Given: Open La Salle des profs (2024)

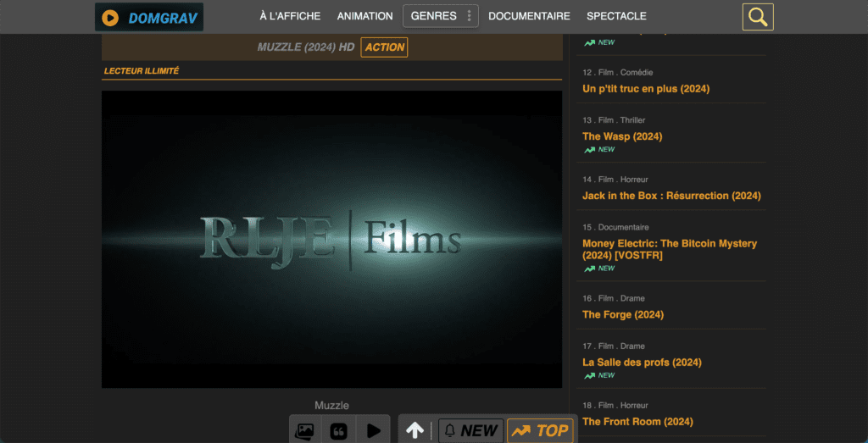Looking at the screenshot, I should [642, 363].
